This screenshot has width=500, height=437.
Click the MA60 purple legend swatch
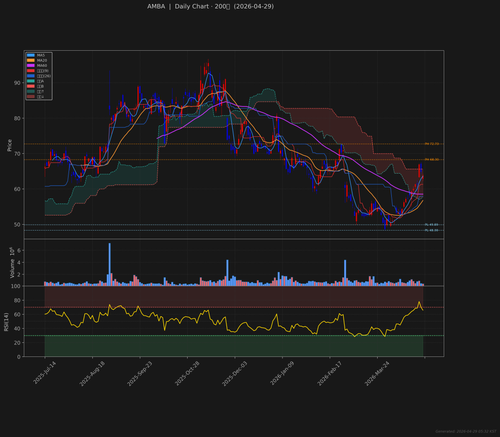click(x=31, y=65)
